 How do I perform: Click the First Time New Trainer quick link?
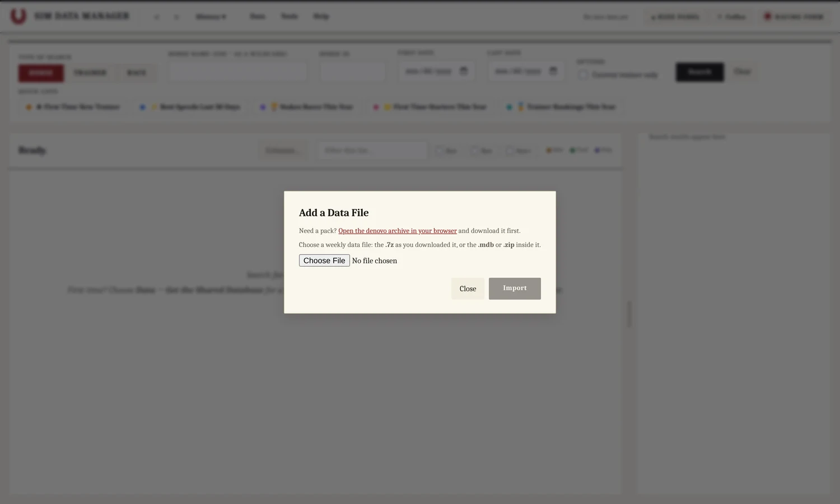(x=73, y=107)
